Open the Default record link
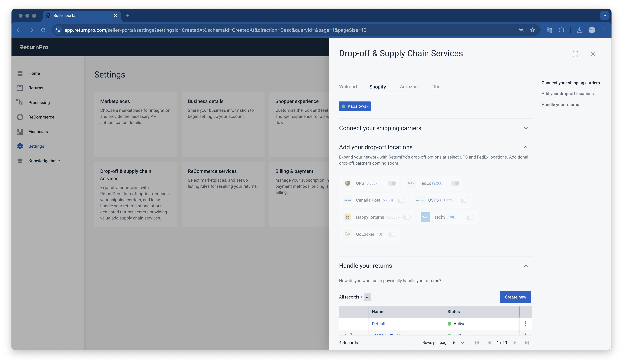 tap(379, 323)
